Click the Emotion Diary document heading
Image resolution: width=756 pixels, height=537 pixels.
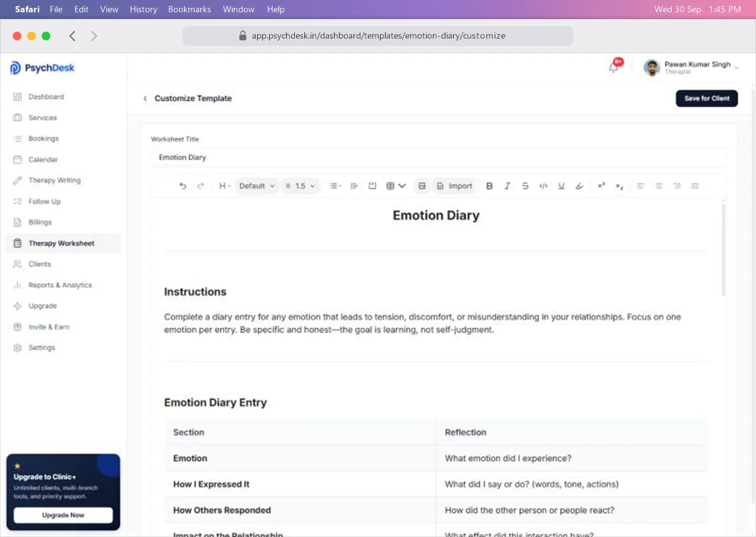436,216
